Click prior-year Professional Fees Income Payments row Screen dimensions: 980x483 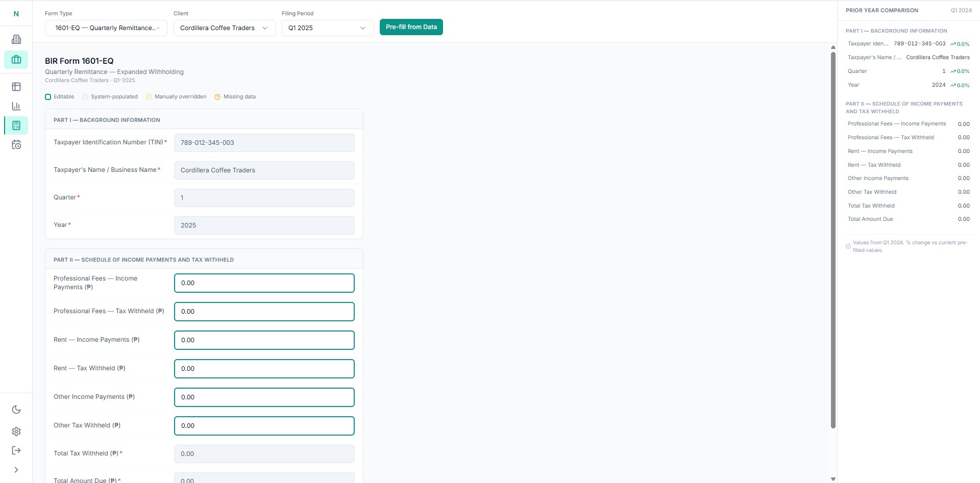click(909, 124)
